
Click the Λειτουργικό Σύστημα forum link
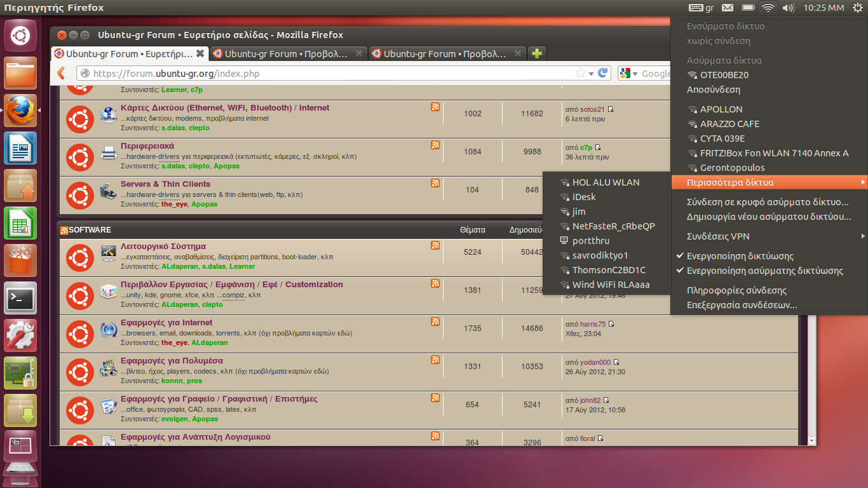(163, 247)
